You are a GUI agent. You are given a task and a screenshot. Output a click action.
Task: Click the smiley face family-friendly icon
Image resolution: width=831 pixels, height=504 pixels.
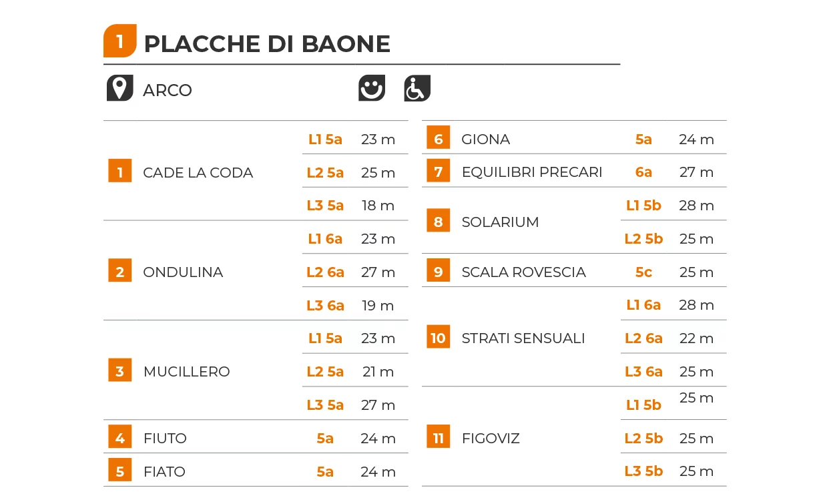pyautogui.click(x=372, y=88)
